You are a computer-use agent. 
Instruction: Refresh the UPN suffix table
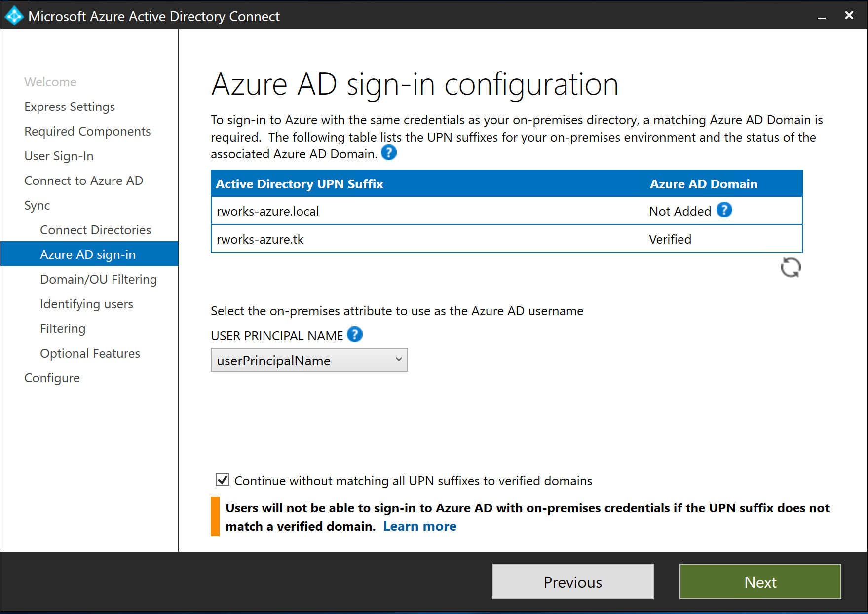coord(791,268)
